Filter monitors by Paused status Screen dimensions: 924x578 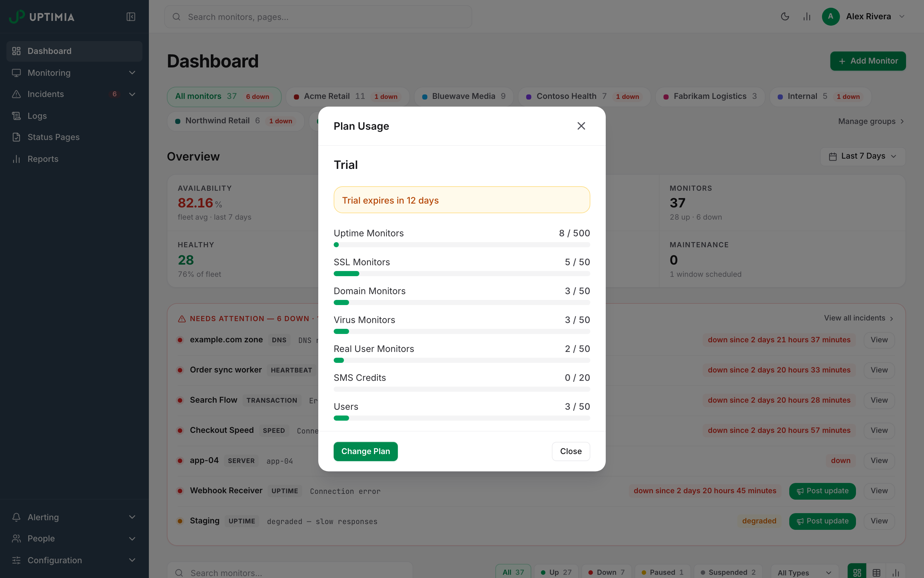663,572
